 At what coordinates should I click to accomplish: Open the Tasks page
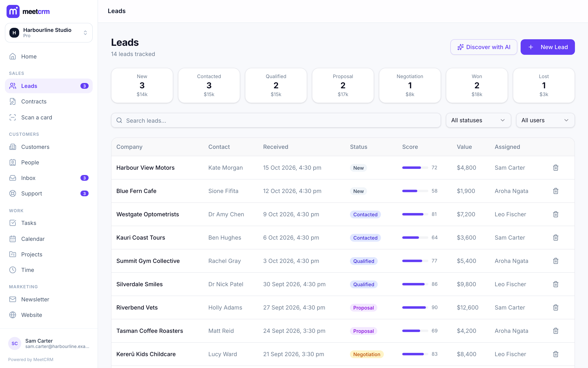click(x=49, y=223)
